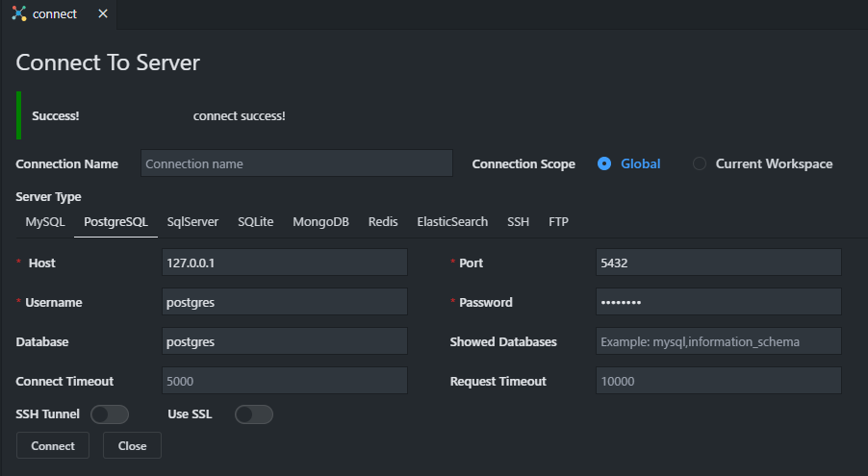Switch to the MySQL server type

45,221
